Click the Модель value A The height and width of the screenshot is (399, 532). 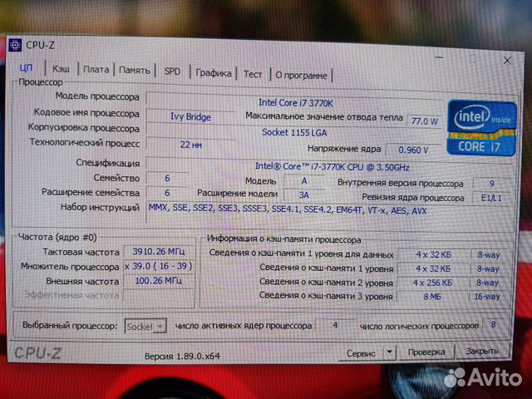[304, 181]
